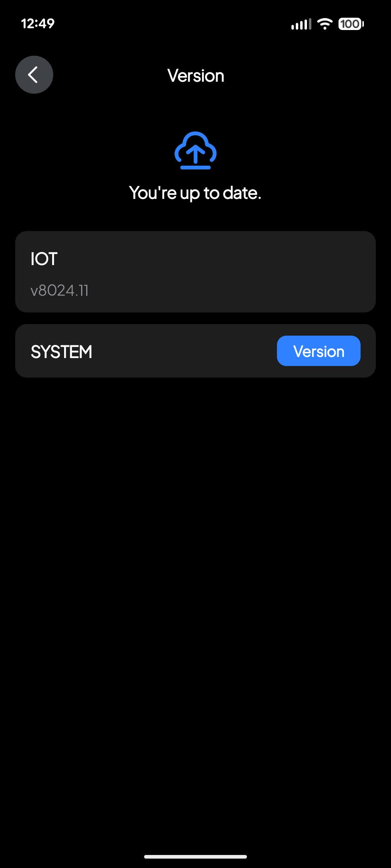Tap the home indicator bar
391x868 pixels.
click(x=195, y=856)
